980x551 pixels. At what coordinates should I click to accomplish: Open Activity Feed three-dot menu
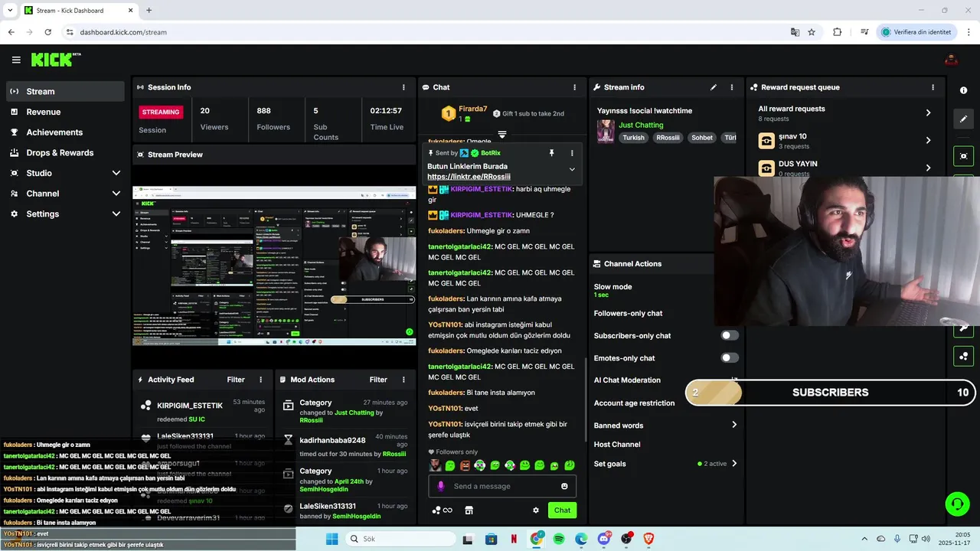(x=260, y=380)
